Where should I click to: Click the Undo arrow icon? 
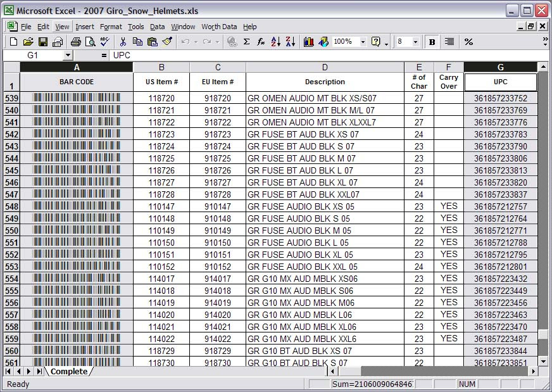pyautogui.click(x=185, y=42)
